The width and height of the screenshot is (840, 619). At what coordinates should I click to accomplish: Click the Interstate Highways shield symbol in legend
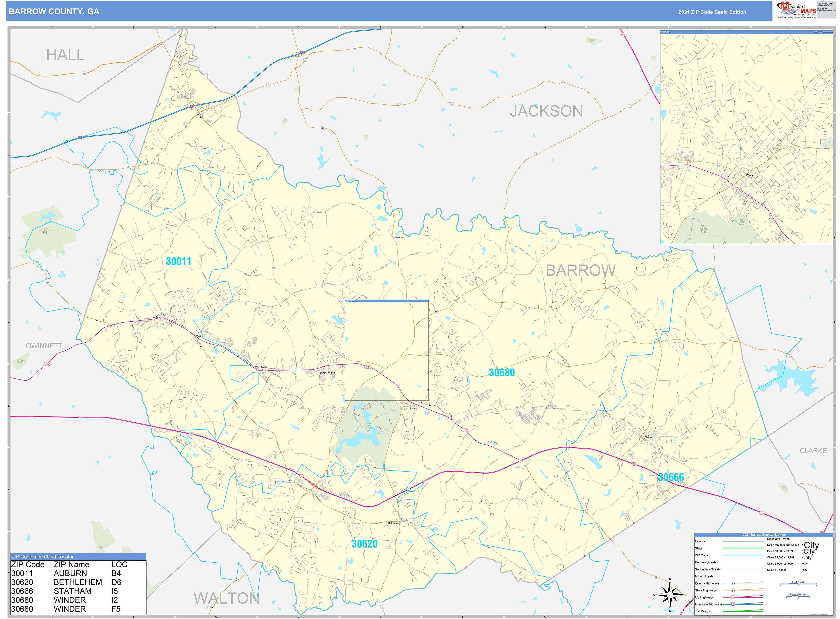[733, 604]
